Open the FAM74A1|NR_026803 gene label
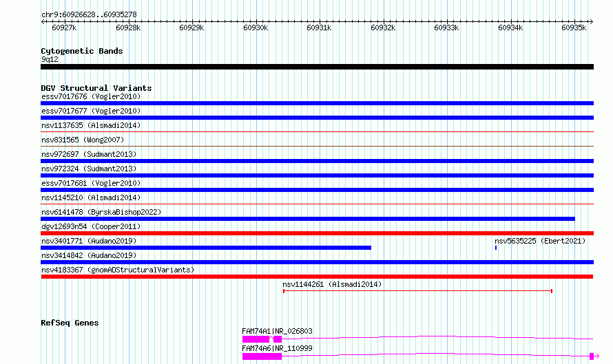The height and width of the screenshot is (364, 613). point(277,331)
